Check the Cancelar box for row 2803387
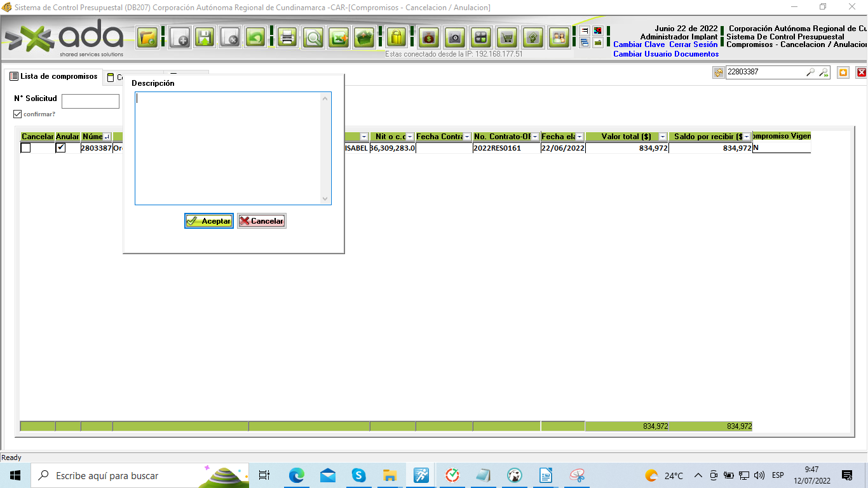 click(25, 148)
